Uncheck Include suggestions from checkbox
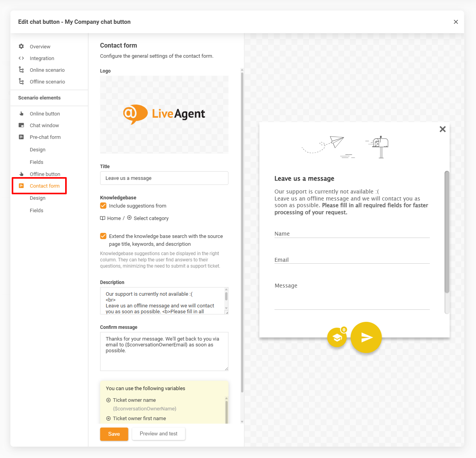The width and height of the screenshot is (476, 458). (103, 206)
